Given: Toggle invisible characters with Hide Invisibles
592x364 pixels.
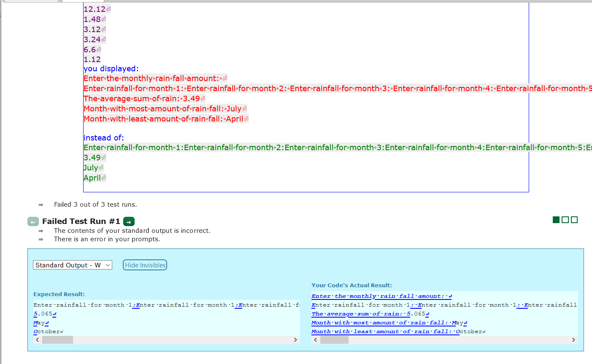Looking at the screenshot, I should (145, 265).
